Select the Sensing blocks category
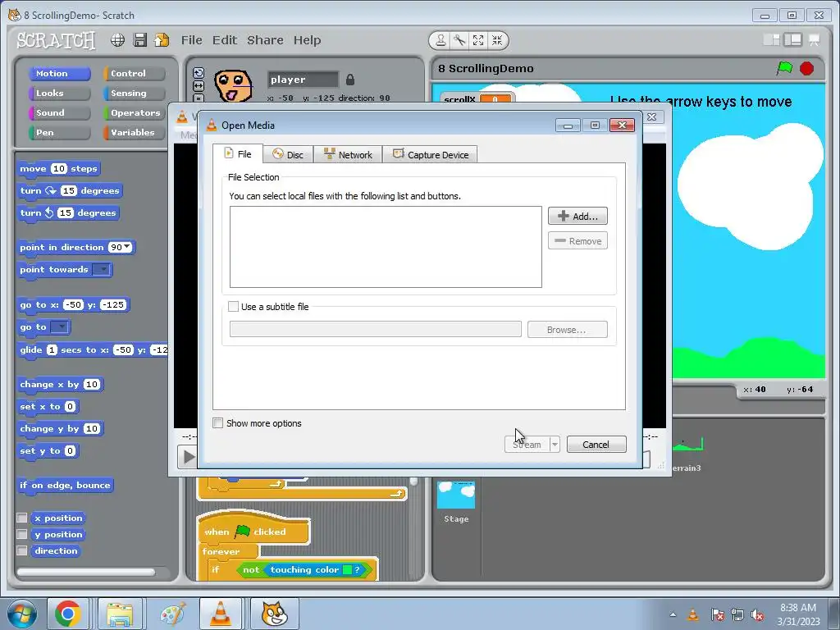The height and width of the screenshot is (630, 840). [x=134, y=94]
